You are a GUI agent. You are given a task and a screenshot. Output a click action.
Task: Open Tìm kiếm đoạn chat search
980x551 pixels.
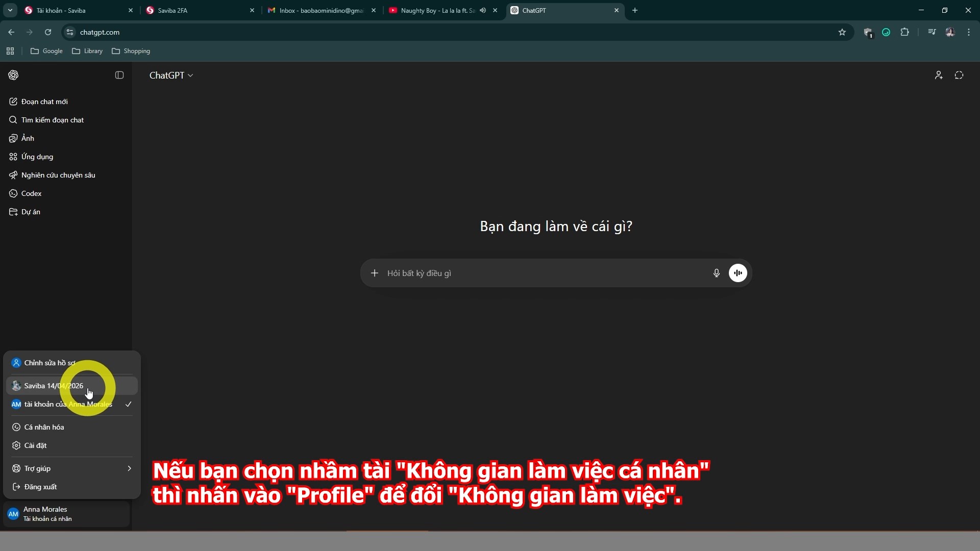[x=65, y=120]
